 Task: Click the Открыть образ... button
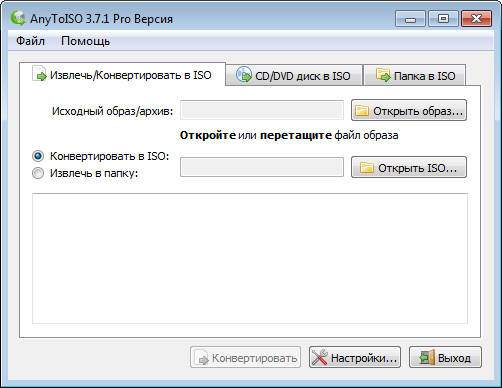[409, 110]
